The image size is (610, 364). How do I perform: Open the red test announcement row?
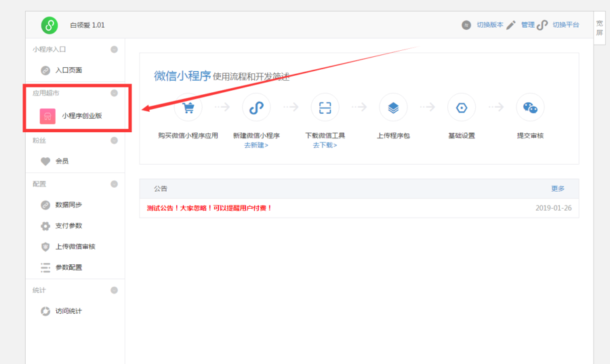[x=359, y=208]
